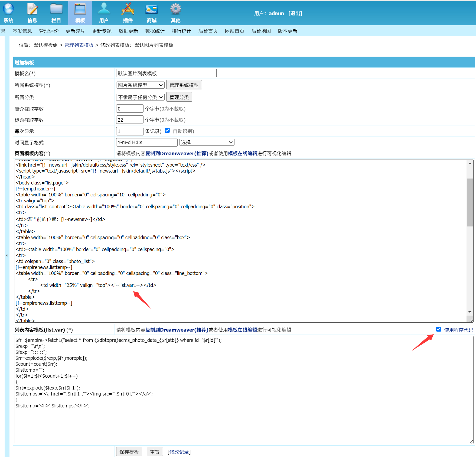The width and height of the screenshot is (476, 457).
Task: Go to 更新专题 menu
Action: coord(102,31)
